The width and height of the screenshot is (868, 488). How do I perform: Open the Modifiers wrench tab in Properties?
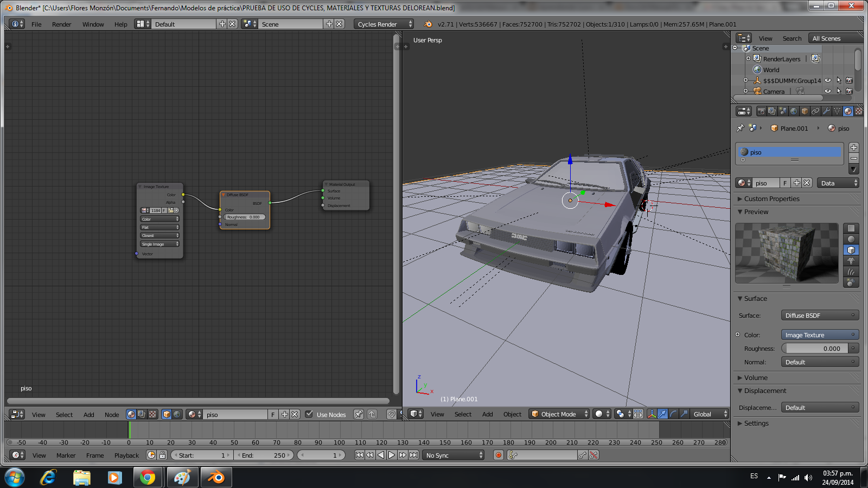pos(826,111)
